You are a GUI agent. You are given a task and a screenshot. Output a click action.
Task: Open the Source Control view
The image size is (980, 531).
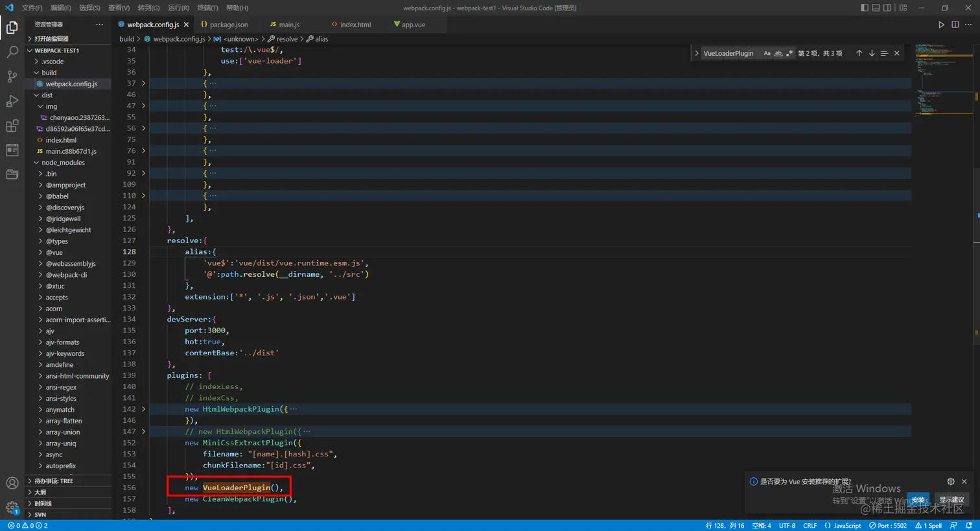coord(12,77)
